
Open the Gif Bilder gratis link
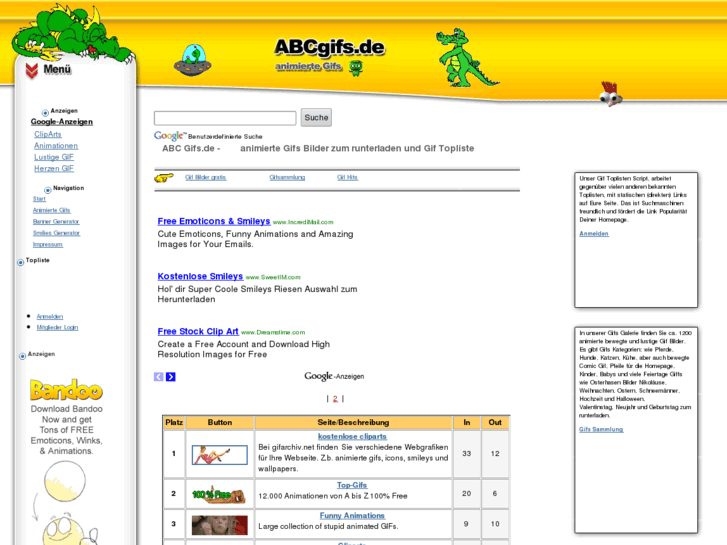205,177
